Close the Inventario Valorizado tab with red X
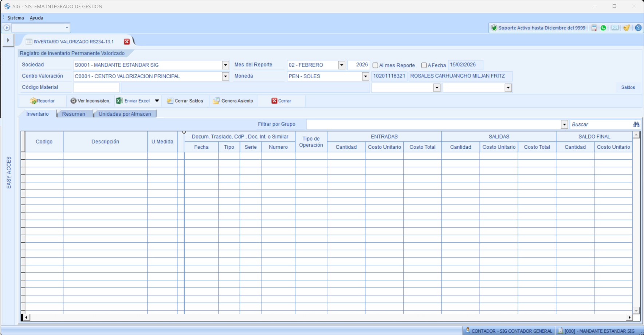Screen dimensions: 644x335 click(x=127, y=42)
